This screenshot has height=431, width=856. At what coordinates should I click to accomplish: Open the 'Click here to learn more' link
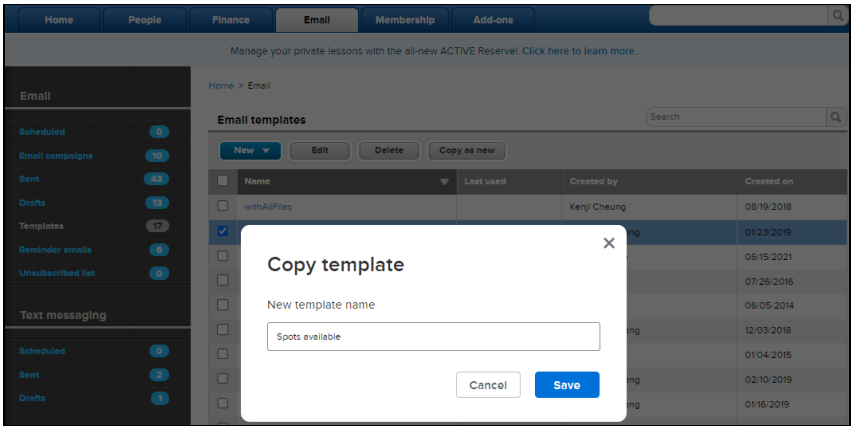(x=579, y=51)
